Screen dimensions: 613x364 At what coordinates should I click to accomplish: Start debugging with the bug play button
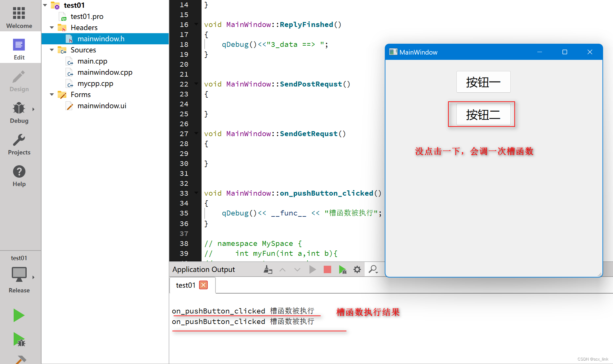[19, 340]
